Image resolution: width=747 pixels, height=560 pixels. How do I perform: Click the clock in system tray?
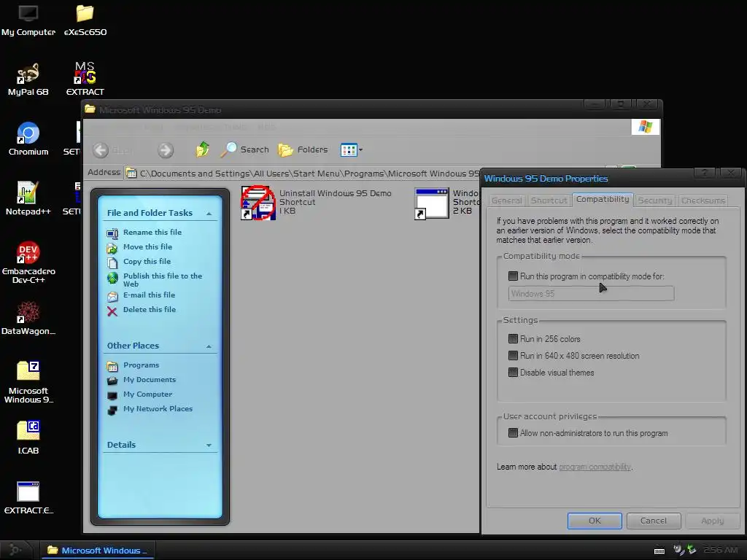point(720,550)
